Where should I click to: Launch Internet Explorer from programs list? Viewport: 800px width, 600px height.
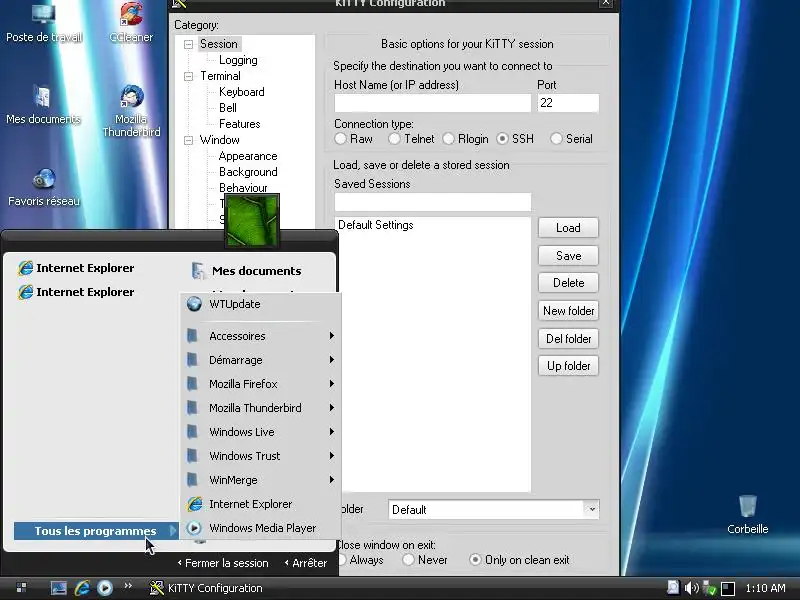pyautogui.click(x=260, y=504)
